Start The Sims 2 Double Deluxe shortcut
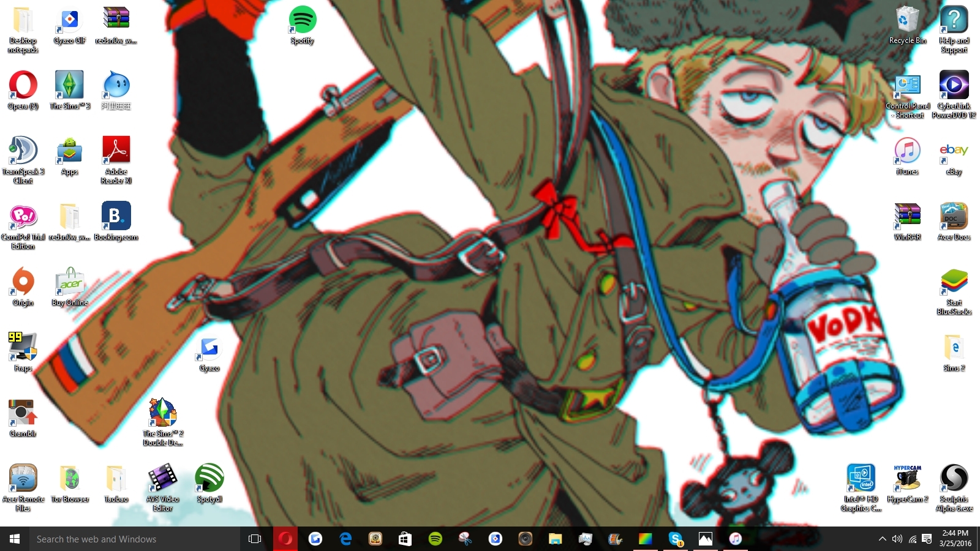Screen dimensions: 980x551 click(x=163, y=422)
